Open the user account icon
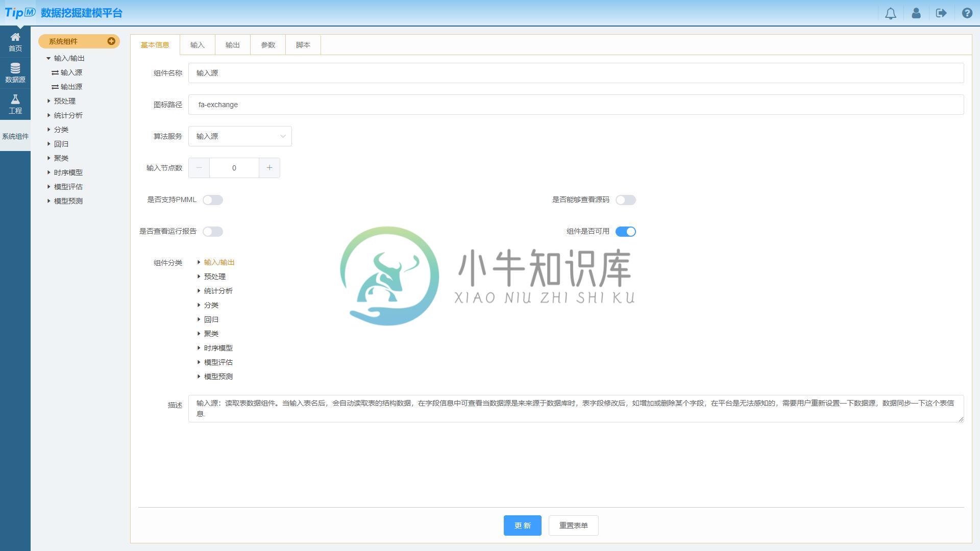Image resolution: width=980 pixels, height=551 pixels. (x=916, y=13)
